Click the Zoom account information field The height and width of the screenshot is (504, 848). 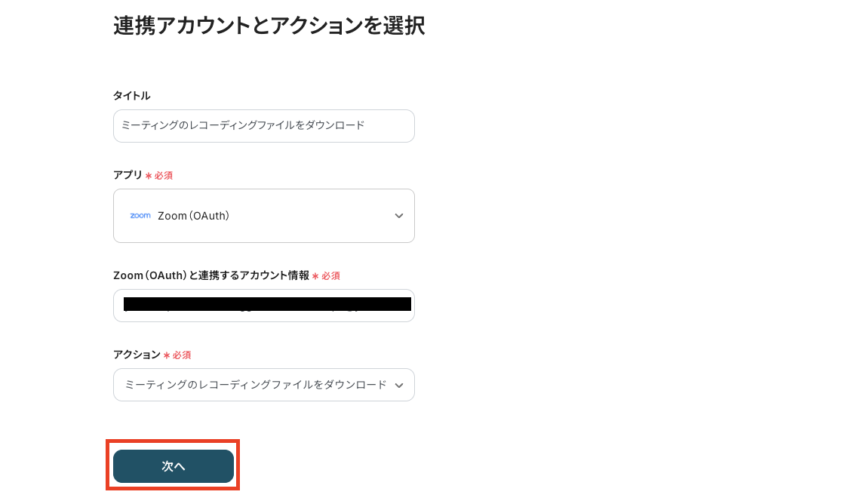[263, 306]
